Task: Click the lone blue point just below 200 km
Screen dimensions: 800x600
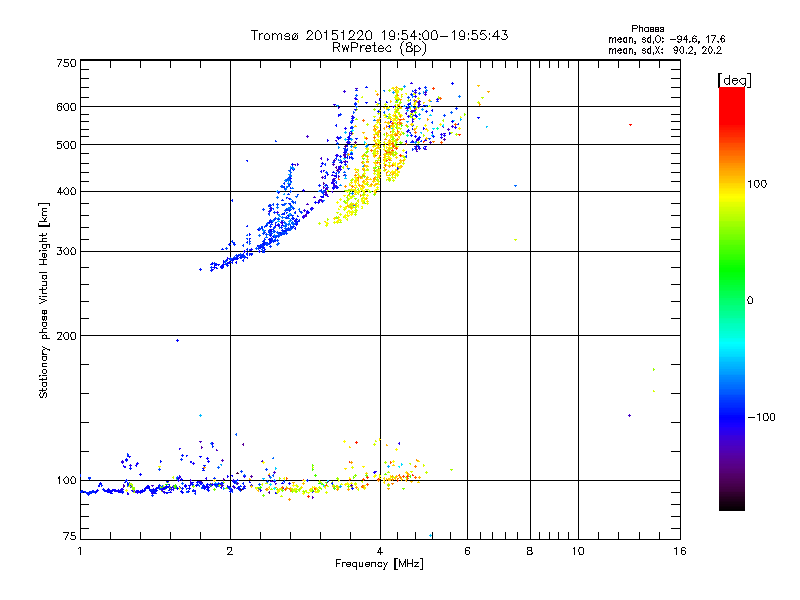Action: [178, 340]
